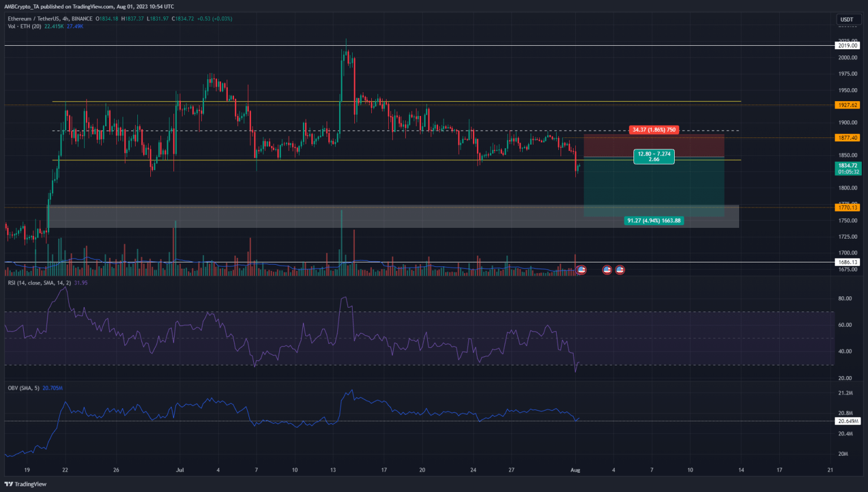Select the RSI (14, close, SMA, 14, 2) legend
Viewport: 868px width, 492px height.
[40, 283]
